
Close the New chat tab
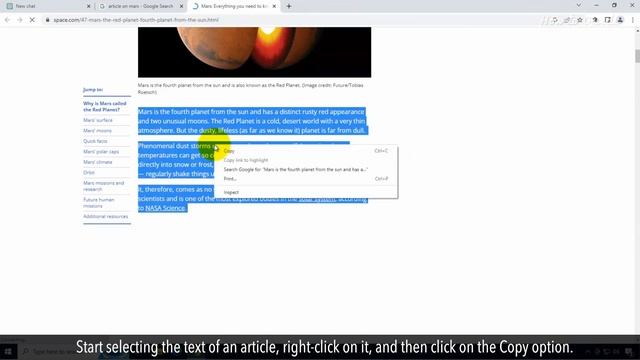coord(89,6)
